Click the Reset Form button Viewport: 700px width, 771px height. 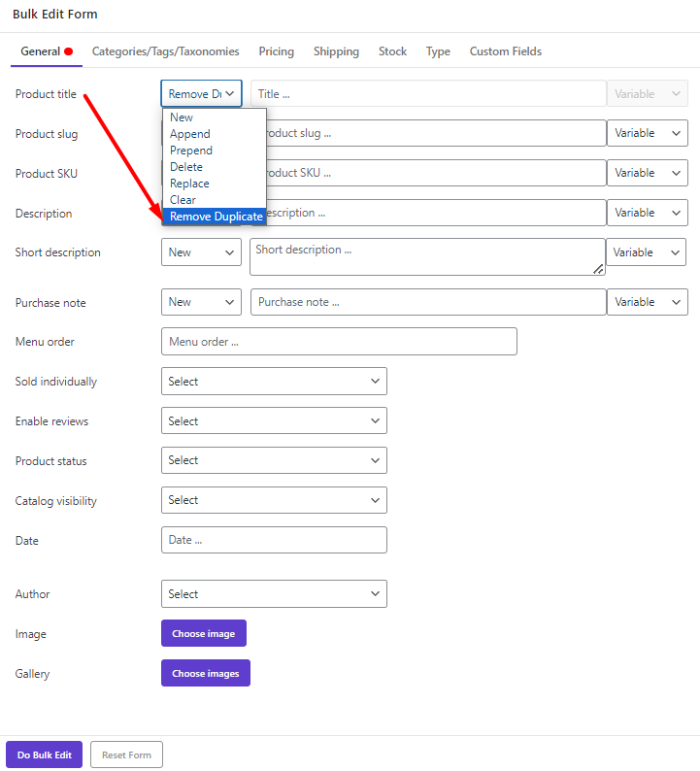(126, 754)
